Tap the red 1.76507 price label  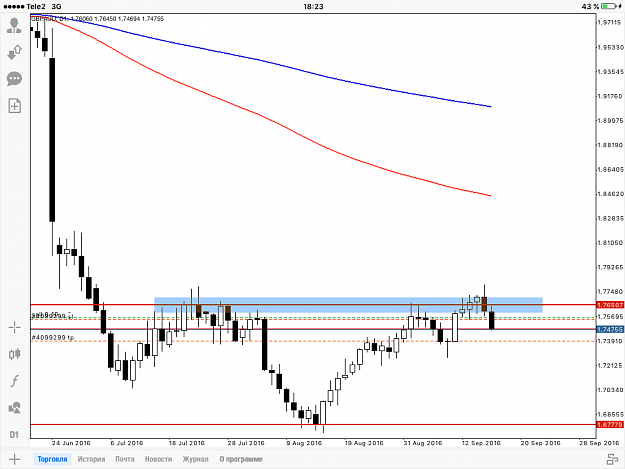coord(610,305)
